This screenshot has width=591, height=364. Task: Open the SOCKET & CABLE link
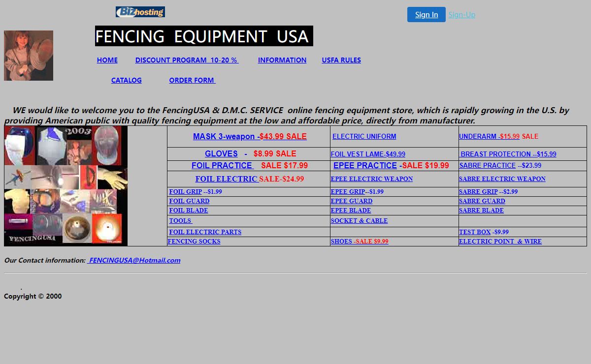click(x=359, y=221)
